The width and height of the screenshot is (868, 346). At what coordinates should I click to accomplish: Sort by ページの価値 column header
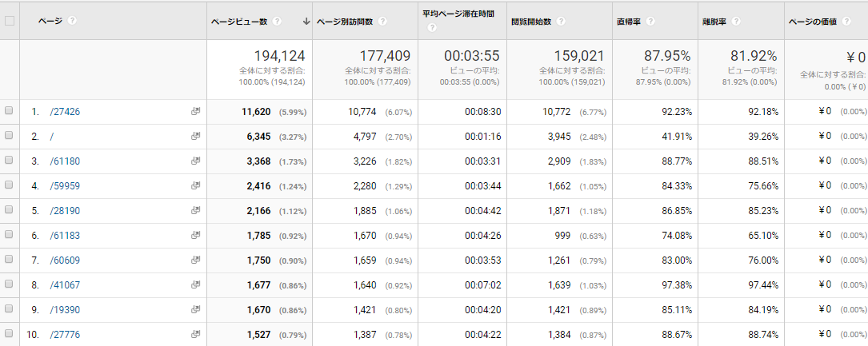tap(812, 21)
